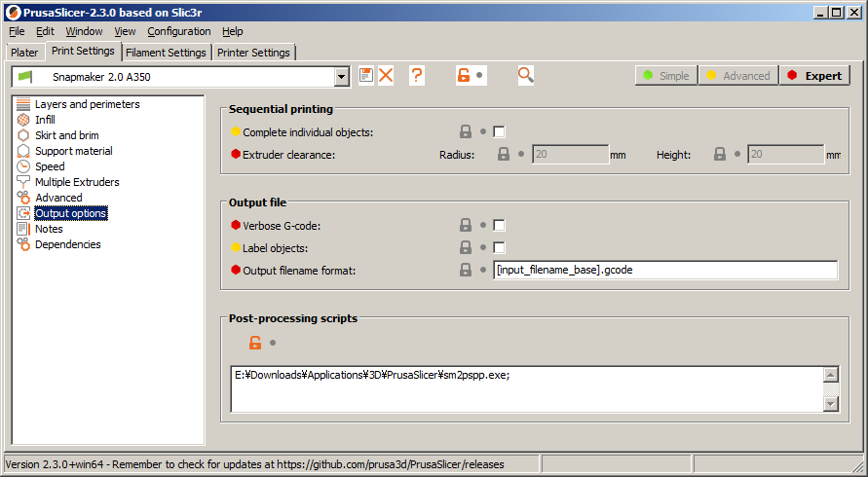The width and height of the screenshot is (868, 477).
Task: Click the reset dot next to Post-processing padlock
Action: coord(273,343)
